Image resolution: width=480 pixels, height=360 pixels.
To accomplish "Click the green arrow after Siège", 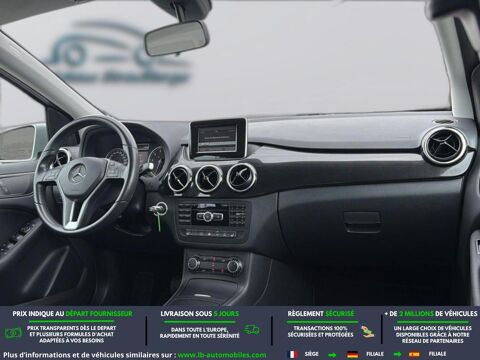I will [332, 355].
